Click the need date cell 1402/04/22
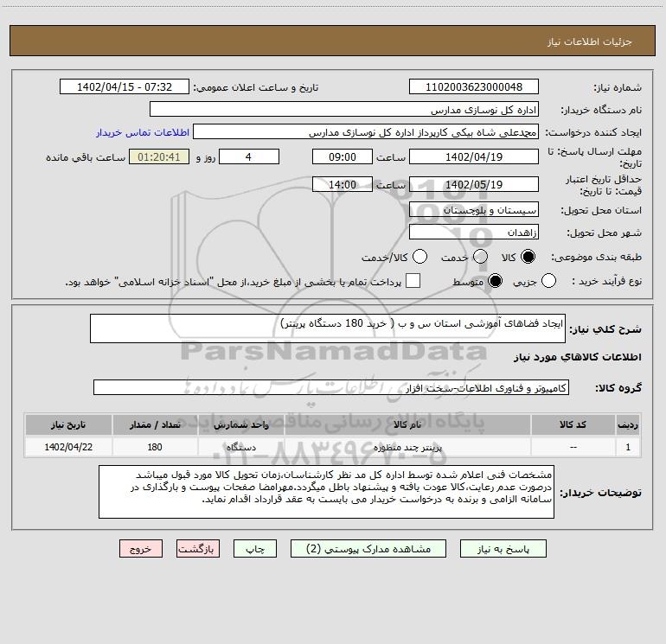This screenshot has width=666, height=644. [68, 447]
